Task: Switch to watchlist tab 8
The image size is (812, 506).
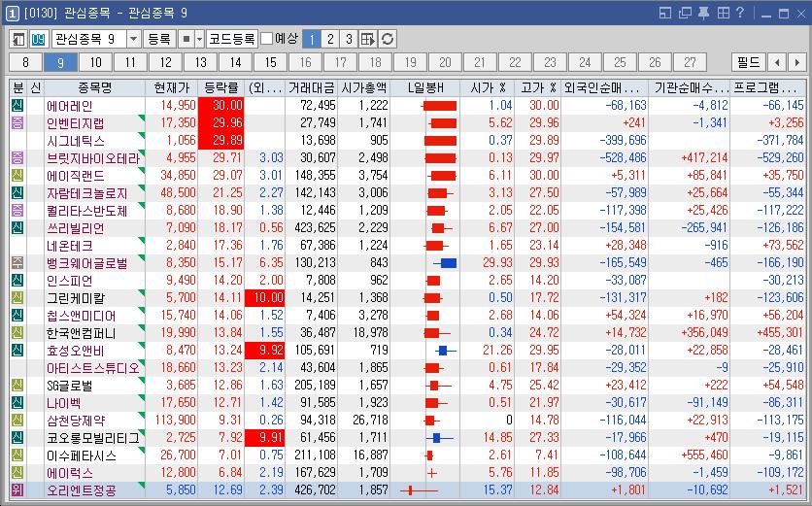Action: [x=26, y=63]
